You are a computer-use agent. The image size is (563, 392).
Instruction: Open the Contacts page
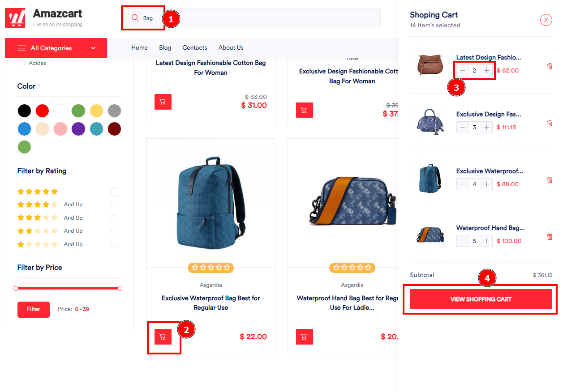pos(195,47)
